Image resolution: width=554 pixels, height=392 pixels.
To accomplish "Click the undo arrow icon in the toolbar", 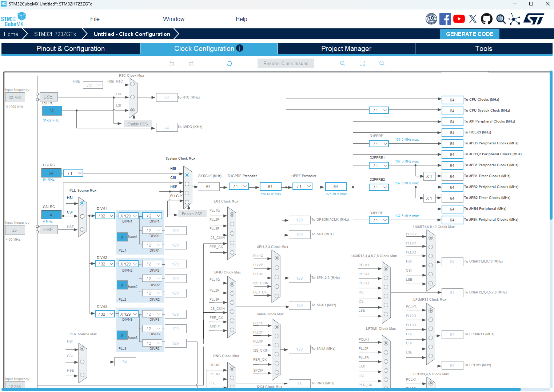I will [172, 63].
